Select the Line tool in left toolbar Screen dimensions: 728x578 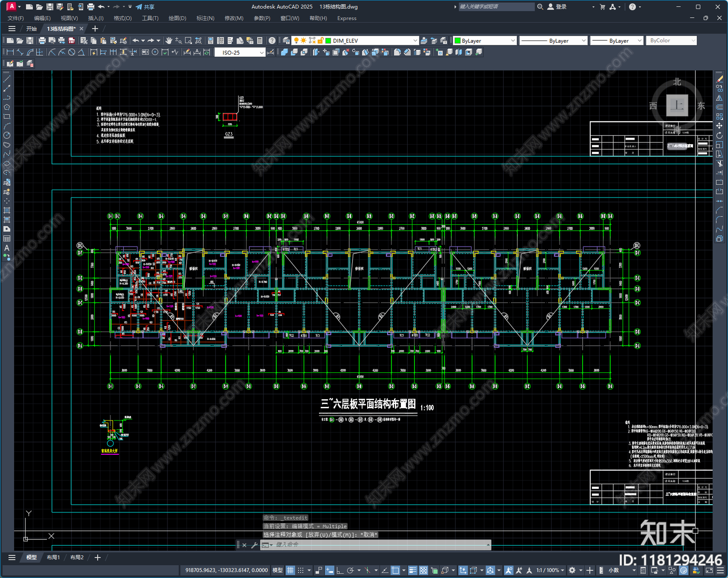(7, 79)
